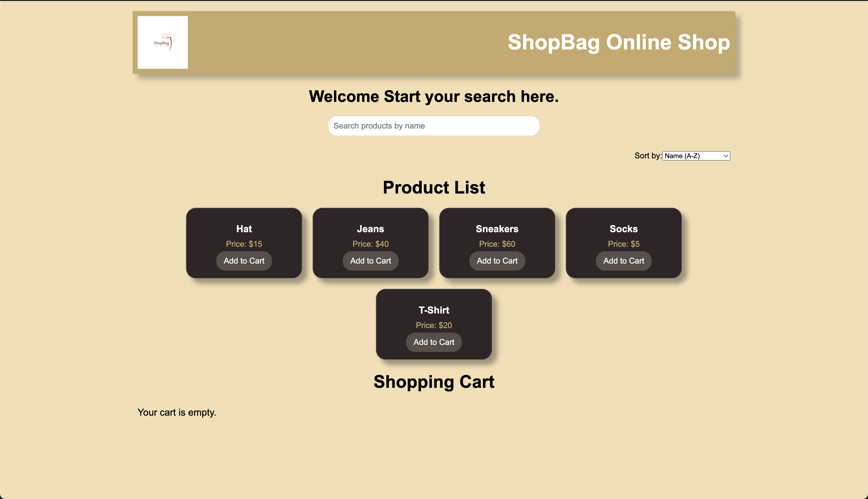Viewport: 868px width, 499px height.
Task: Click the Socks price label
Action: pos(623,244)
